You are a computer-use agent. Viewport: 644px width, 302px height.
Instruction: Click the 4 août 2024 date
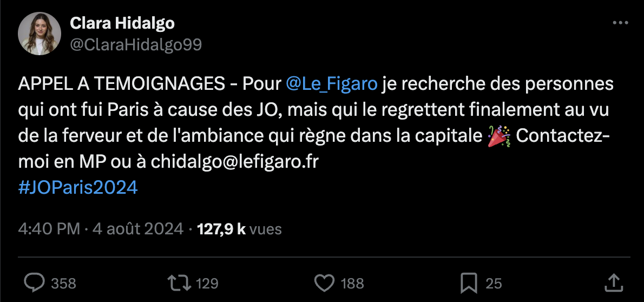click(x=137, y=229)
